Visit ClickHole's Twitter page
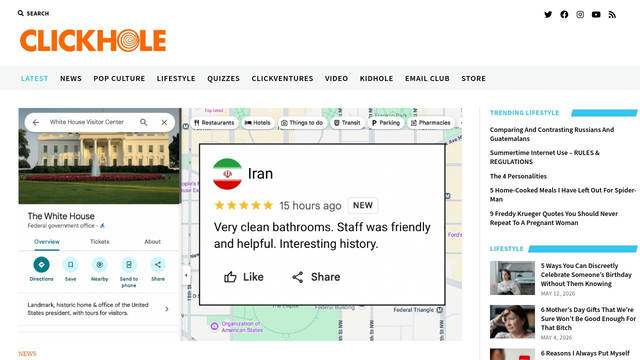The image size is (640, 360). pos(548,15)
